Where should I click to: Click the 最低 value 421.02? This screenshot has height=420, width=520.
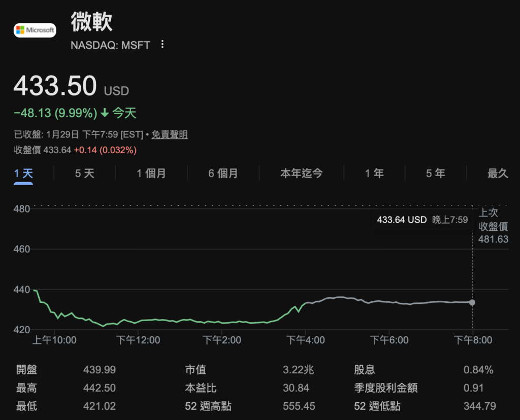(100, 406)
